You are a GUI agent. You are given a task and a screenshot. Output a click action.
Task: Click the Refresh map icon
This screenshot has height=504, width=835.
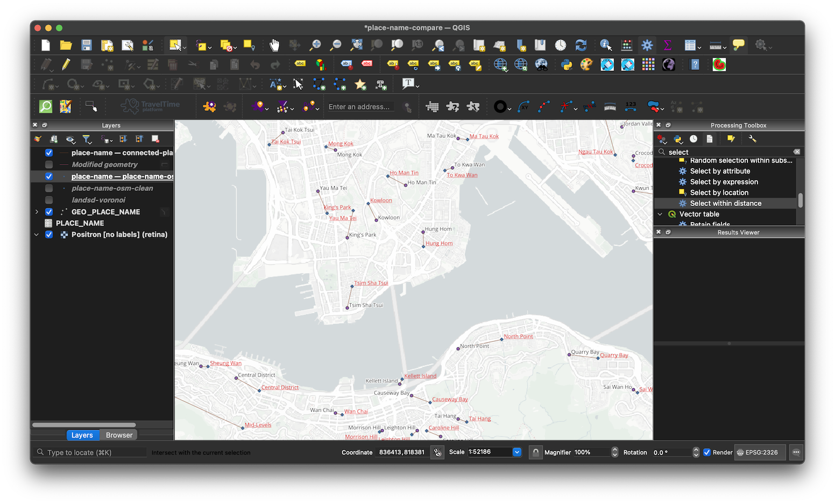(x=581, y=45)
